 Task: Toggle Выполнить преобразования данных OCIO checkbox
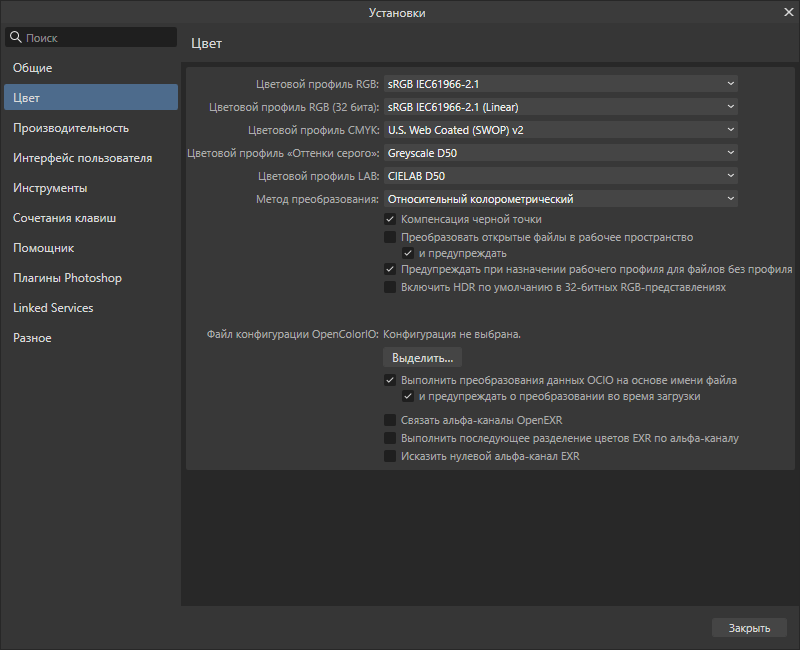point(390,380)
